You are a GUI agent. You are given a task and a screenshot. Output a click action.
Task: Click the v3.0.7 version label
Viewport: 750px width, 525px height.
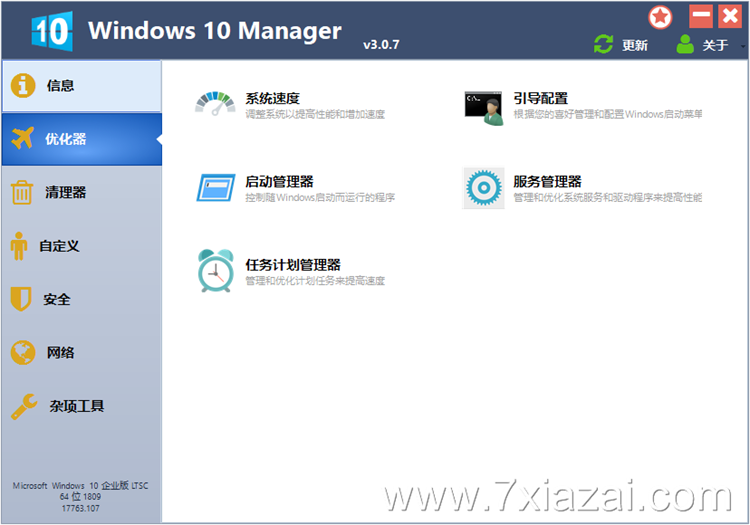(x=381, y=45)
